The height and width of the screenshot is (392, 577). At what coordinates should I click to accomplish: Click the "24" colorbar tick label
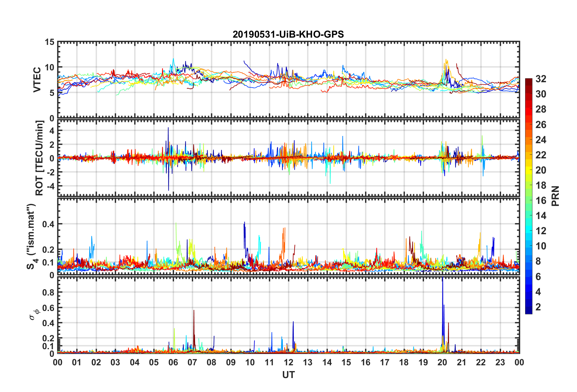tap(541, 140)
